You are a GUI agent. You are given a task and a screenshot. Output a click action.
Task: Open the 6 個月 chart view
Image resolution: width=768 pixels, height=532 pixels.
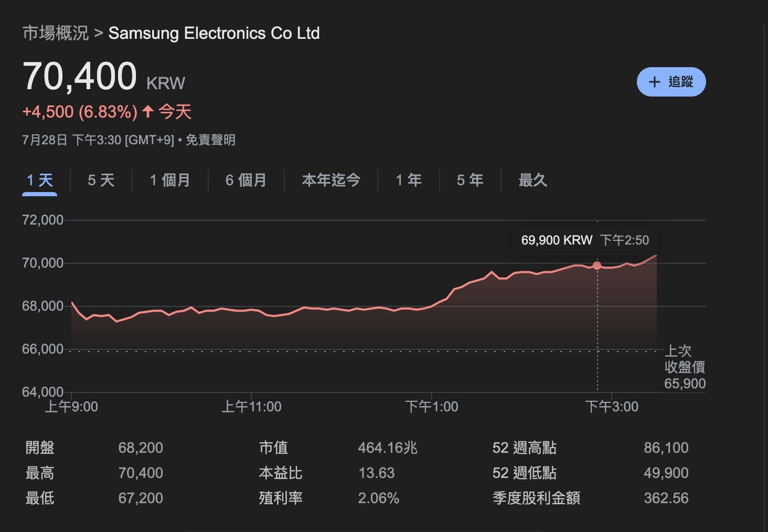pos(246,180)
